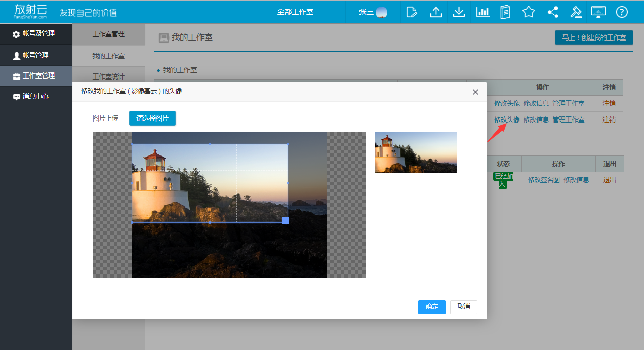This screenshot has width=644, height=350.
Task: Close the 修改头像 dialog with X
Action: coord(475,92)
